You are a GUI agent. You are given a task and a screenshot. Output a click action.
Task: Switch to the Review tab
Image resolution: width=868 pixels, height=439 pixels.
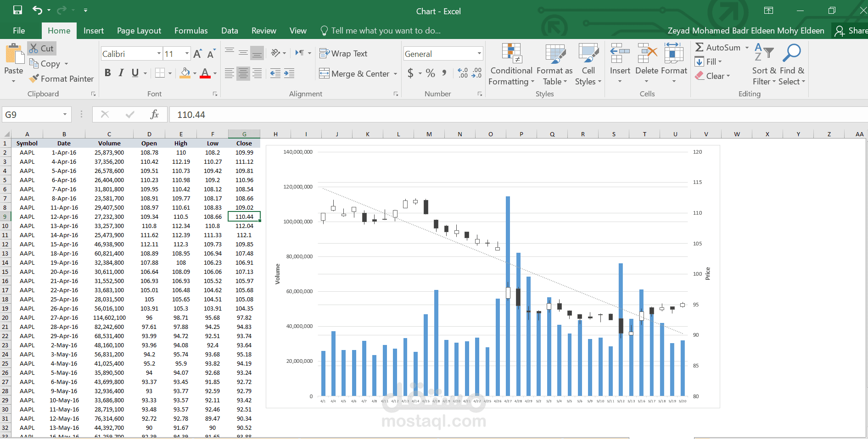click(264, 31)
